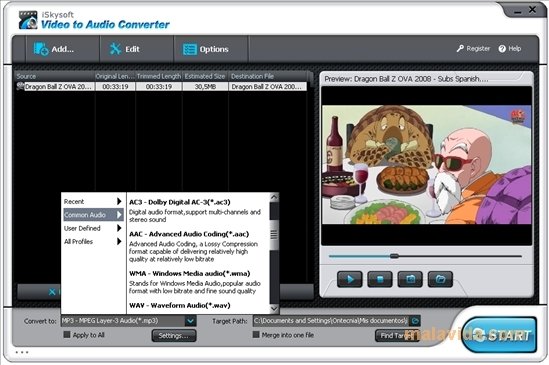Screen dimensions: 549x365
Task: Click the All Profiles submenu arrow
Action: (119, 241)
